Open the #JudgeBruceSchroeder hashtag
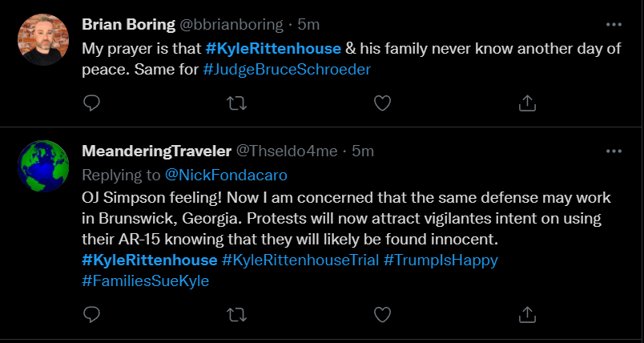The image size is (644, 343). coord(287,70)
